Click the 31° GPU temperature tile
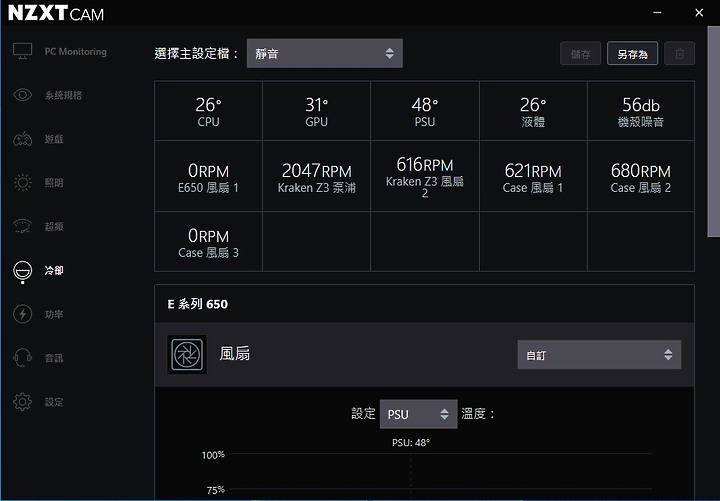The height and width of the screenshot is (501, 720). coord(316,111)
